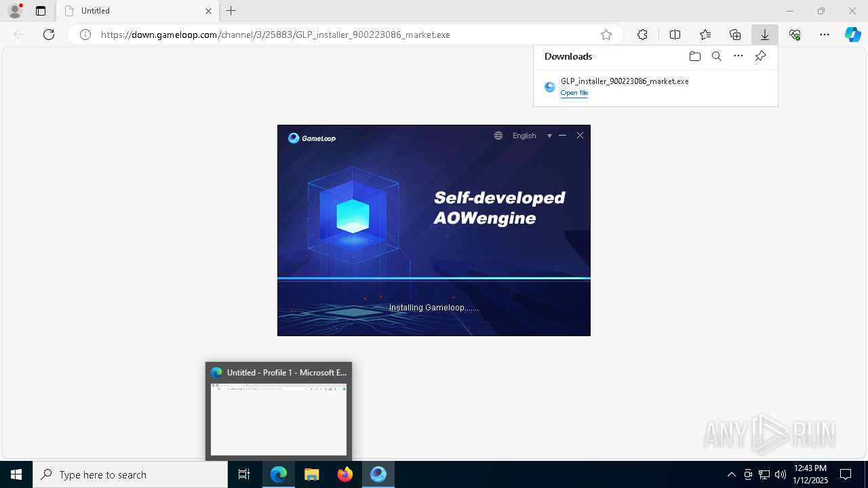This screenshot has height=488, width=868.
Task: Toggle the Downloads toolbar button
Action: pyautogui.click(x=765, y=35)
